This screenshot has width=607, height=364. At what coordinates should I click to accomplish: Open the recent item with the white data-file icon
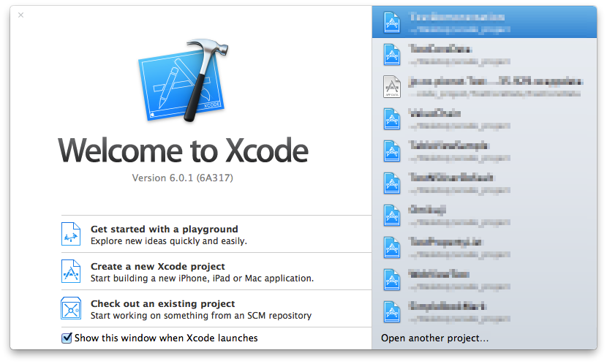point(484,86)
